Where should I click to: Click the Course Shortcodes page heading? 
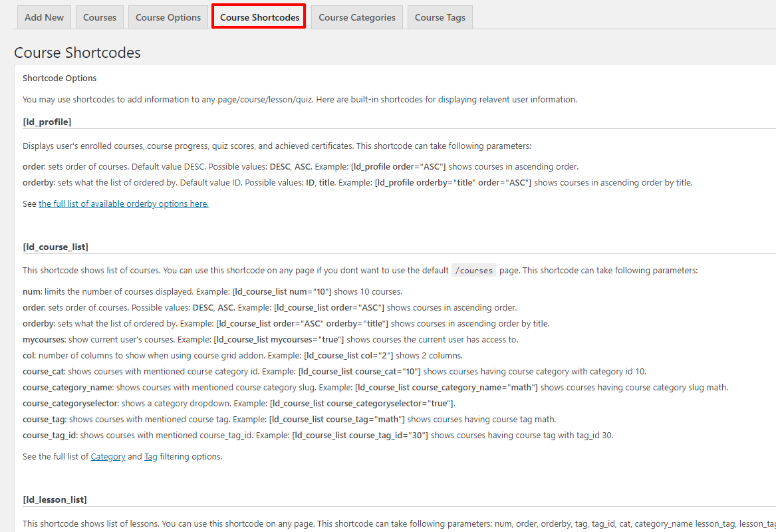tap(77, 53)
